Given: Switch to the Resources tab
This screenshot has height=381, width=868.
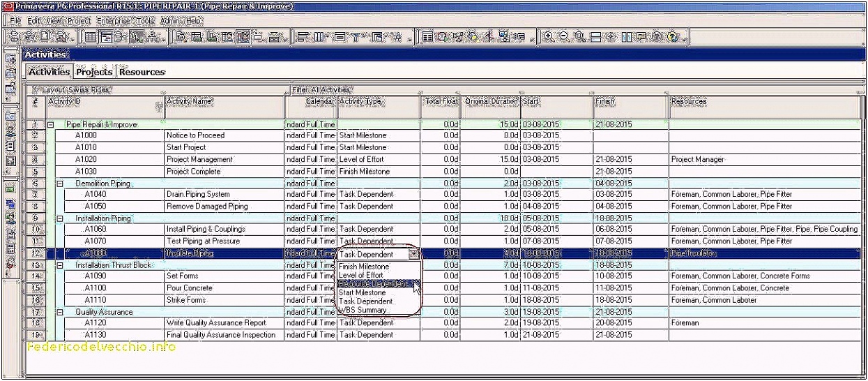Looking at the screenshot, I should (142, 72).
